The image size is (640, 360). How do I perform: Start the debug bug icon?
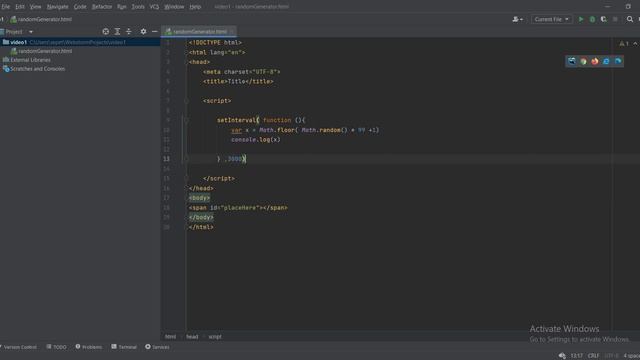pos(592,19)
